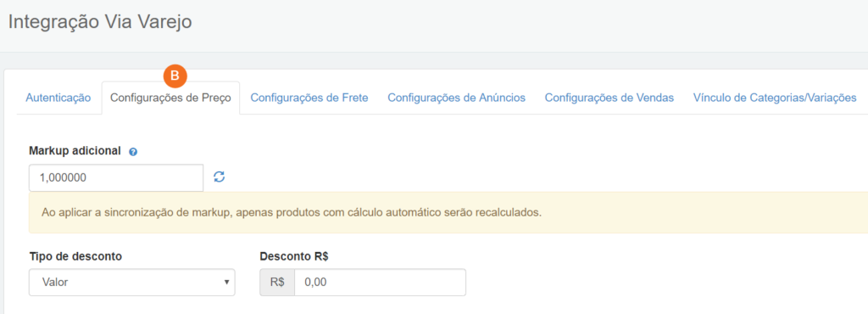
Task: Click the caret arrow in Valor select
Action: (225, 283)
